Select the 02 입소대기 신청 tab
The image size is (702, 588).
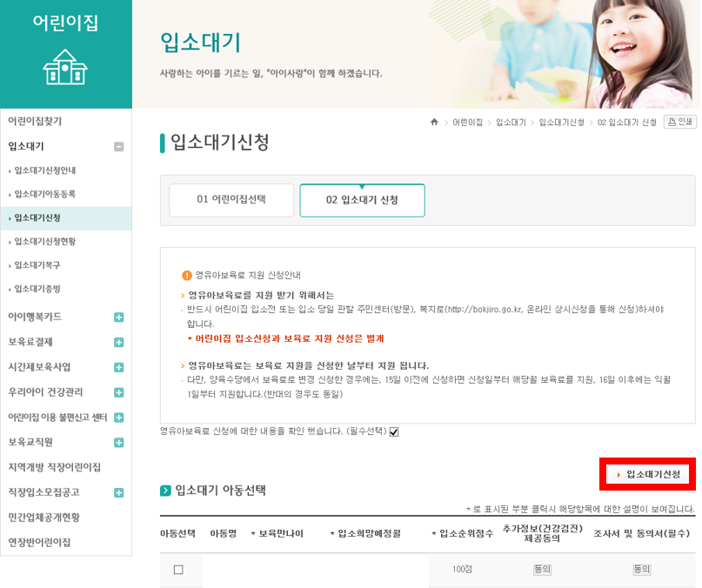(x=362, y=200)
